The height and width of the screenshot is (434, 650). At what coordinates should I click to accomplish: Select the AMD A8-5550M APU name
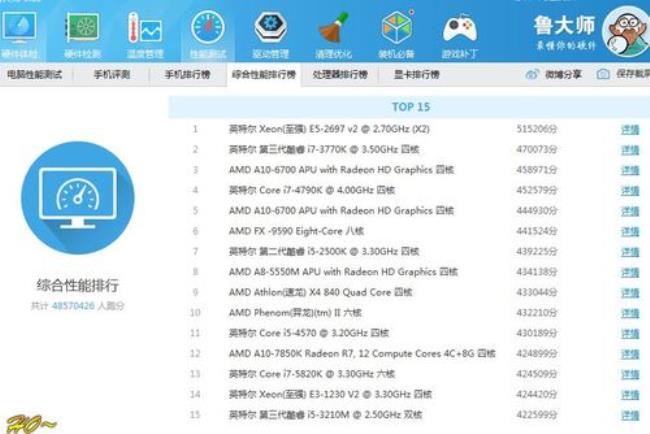pyautogui.click(x=343, y=272)
